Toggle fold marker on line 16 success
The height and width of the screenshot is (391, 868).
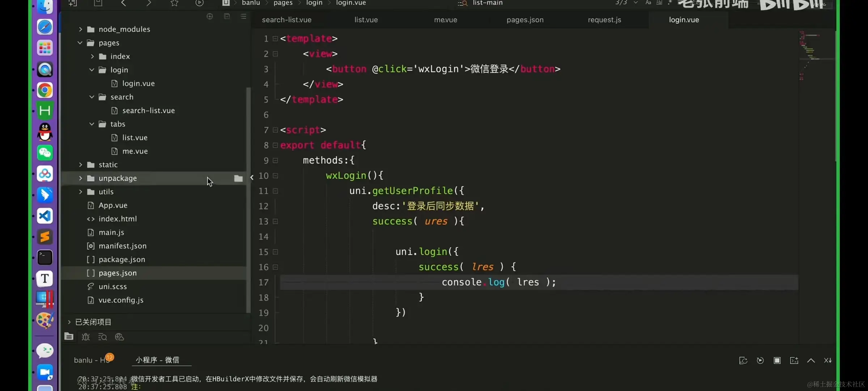tap(275, 267)
